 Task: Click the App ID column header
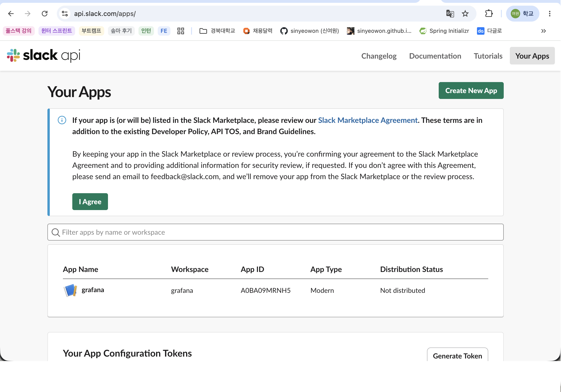click(x=252, y=269)
